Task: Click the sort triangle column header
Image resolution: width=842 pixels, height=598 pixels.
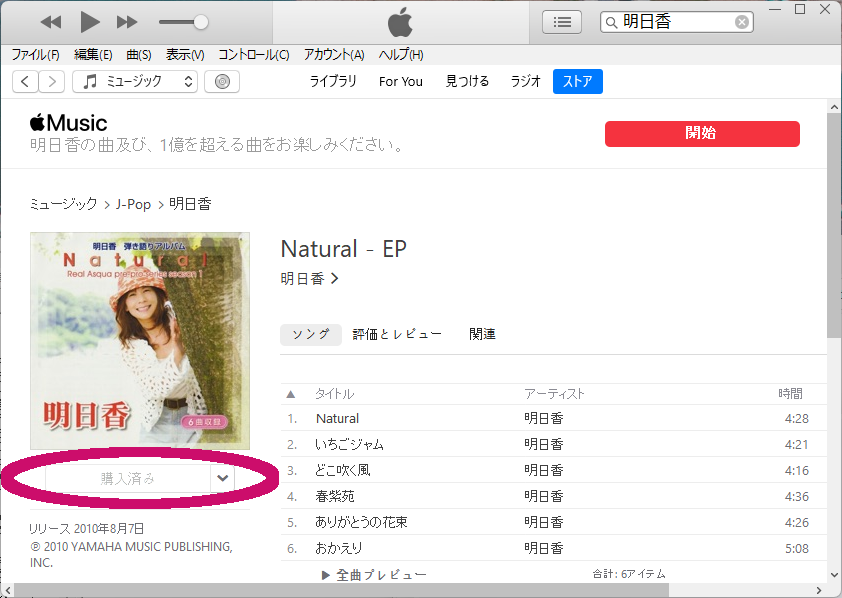Action: tap(291, 395)
